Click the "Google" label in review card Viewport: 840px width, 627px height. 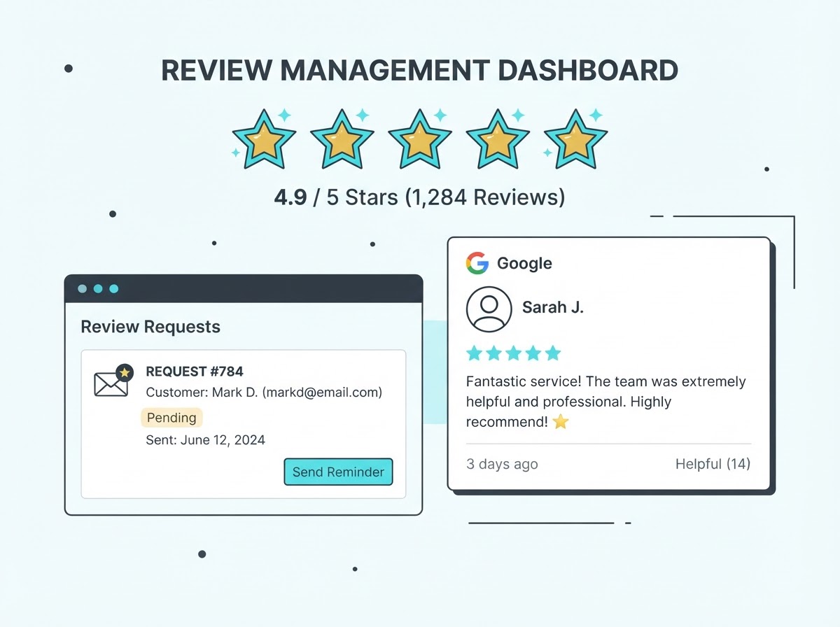pos(524,264)
